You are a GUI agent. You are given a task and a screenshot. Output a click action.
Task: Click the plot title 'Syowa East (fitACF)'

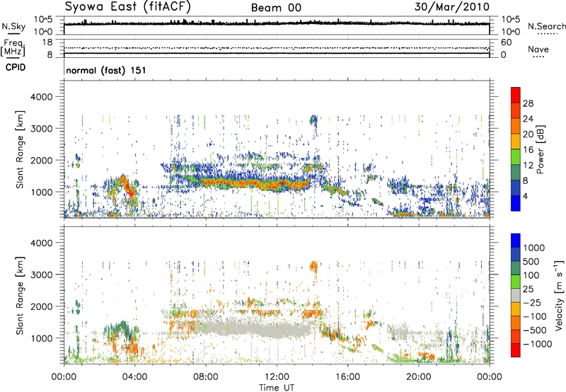128,6
